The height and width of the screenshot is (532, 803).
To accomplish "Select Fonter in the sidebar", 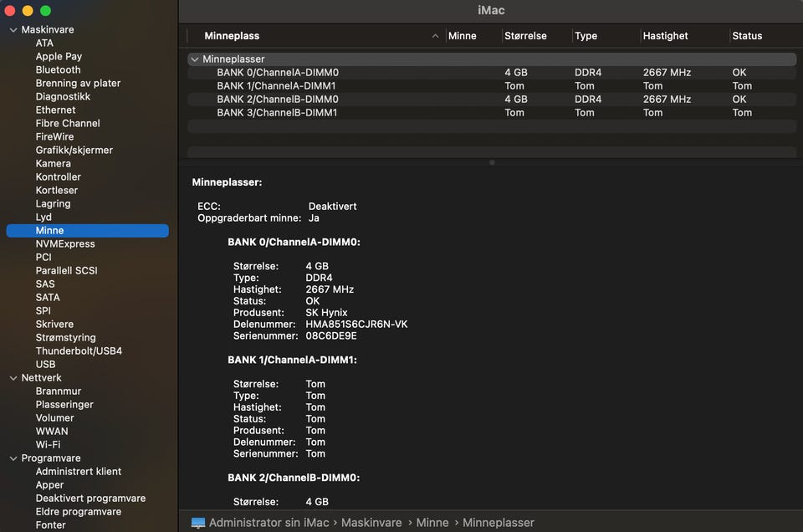I will 51,524.
